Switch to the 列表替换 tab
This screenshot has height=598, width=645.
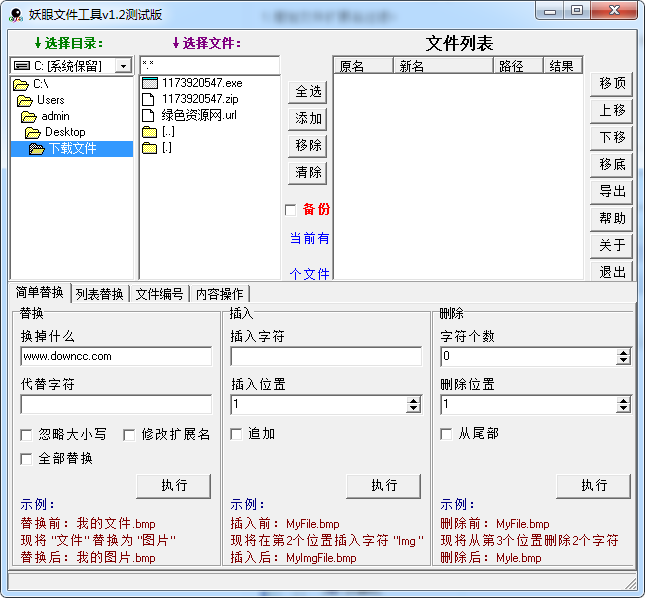click(x=100, y=294)
